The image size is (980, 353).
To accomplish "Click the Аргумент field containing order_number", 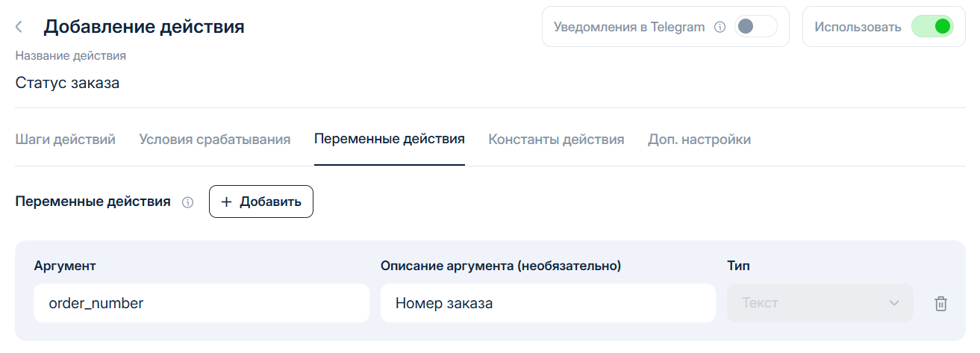I will pos(202,303).
